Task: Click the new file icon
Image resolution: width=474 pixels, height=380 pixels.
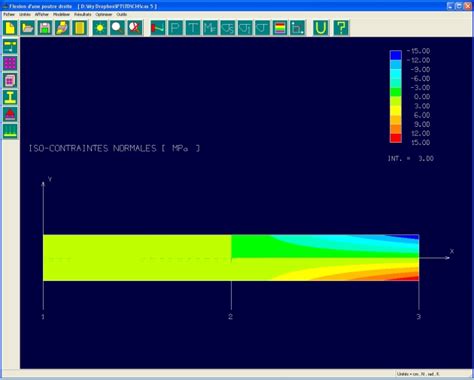Action: click(x=10, y=28)
